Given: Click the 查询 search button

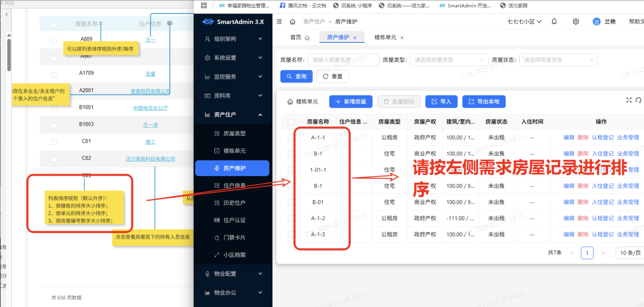Looking at the screenshot, I should (x=296, y=77).
